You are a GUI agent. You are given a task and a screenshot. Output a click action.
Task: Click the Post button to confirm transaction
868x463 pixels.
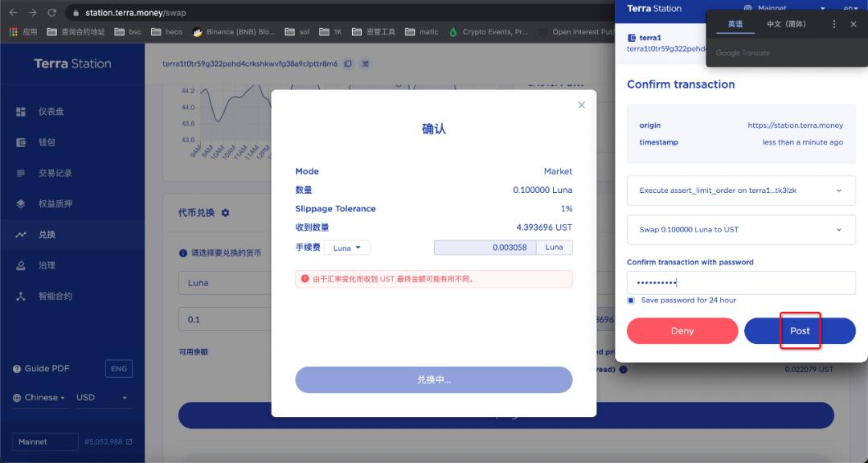click(799, 330)
